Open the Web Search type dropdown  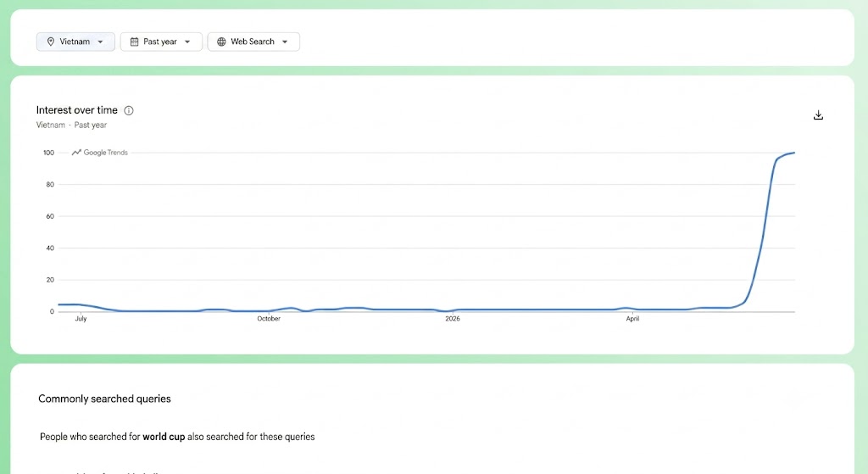(253, 42)
